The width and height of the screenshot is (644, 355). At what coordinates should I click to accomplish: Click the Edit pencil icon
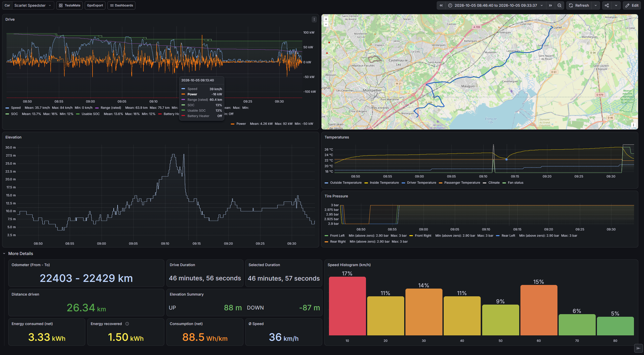pyautogui.click(x=627, y=5)
